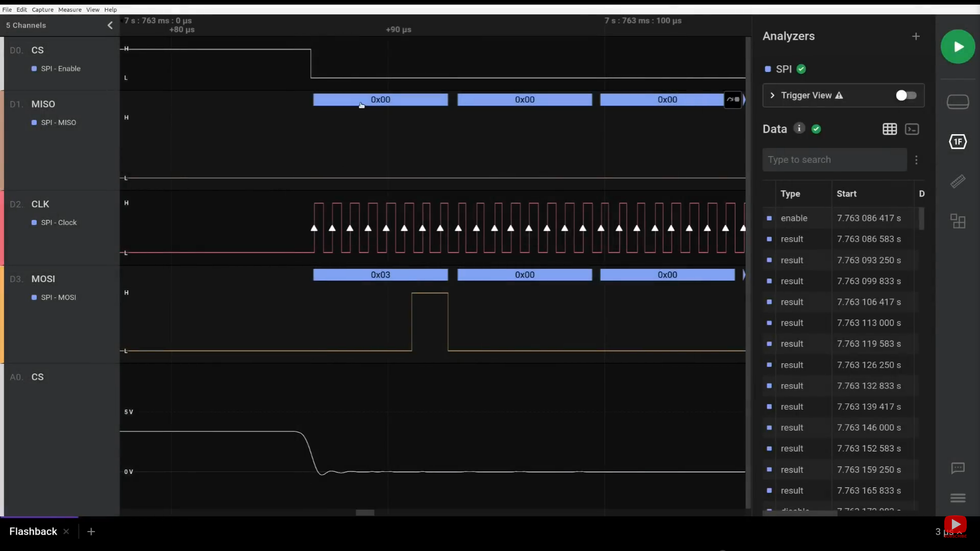Click the Type to search input field

(x=835, y=160)
